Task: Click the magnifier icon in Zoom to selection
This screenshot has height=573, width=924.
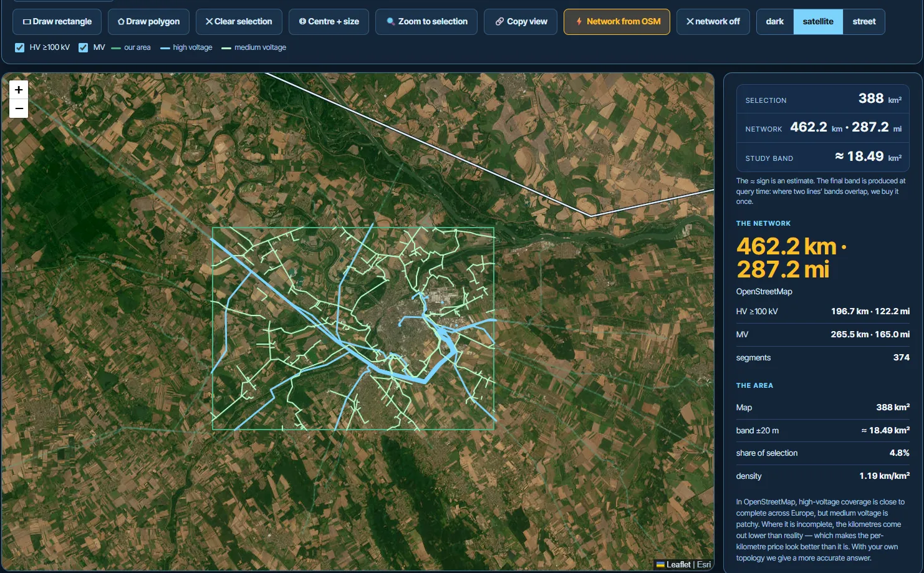Action: [x=390, y=22]
